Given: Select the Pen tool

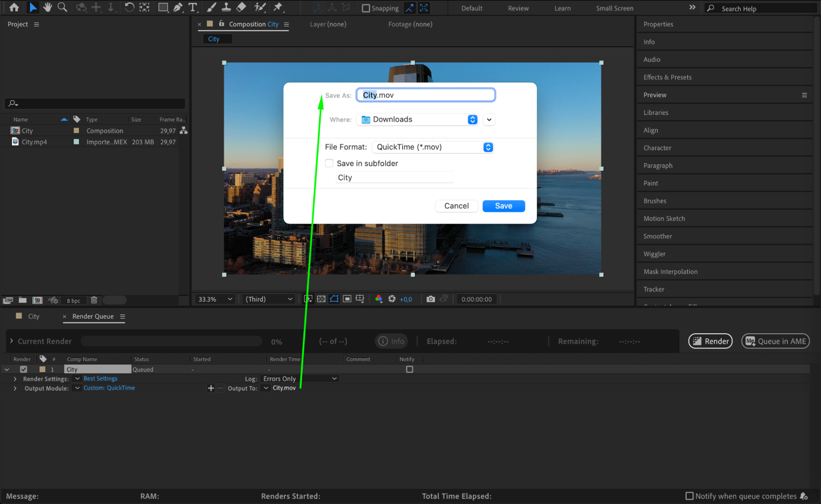Looking at the screenshot, I should pos(177,7).
